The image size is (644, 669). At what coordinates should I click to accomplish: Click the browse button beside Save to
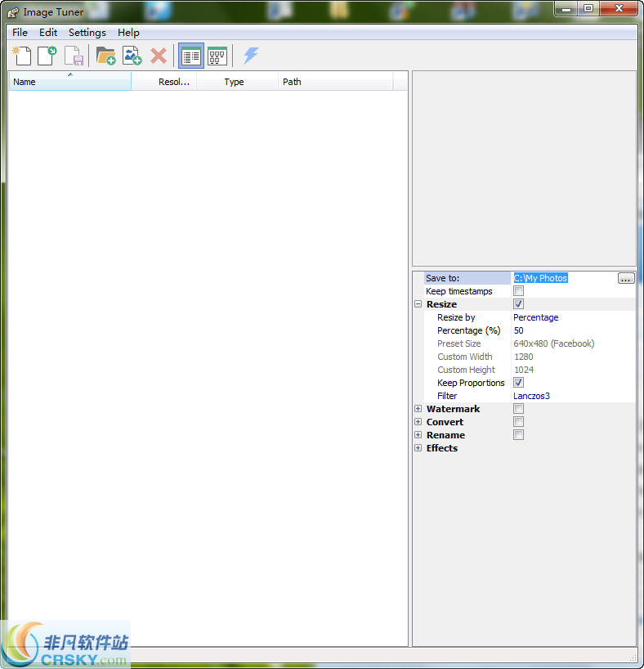click(x=626, y=278)
